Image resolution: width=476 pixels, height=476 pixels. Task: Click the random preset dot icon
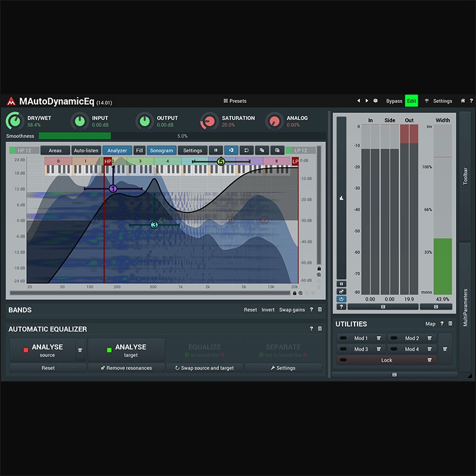point(375,101)
